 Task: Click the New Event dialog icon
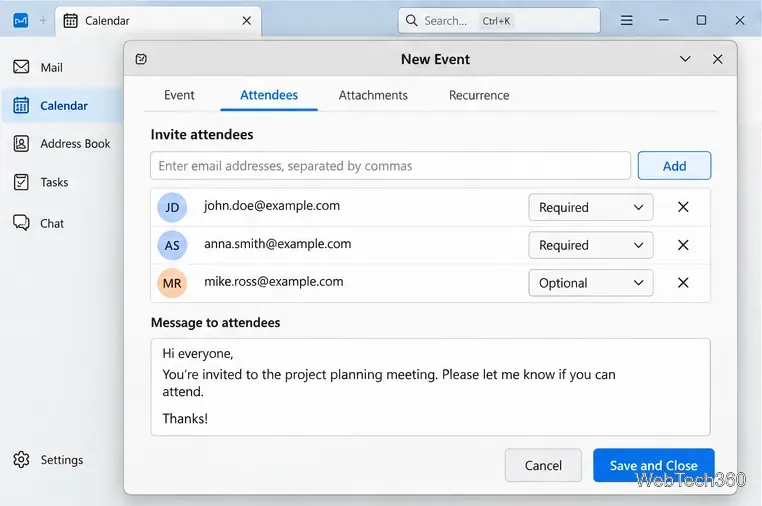[x=141, y=59]
